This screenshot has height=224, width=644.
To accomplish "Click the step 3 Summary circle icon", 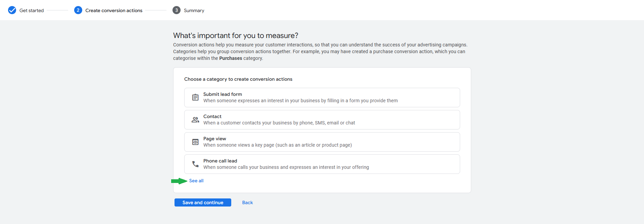I will [x=177, y=10].
